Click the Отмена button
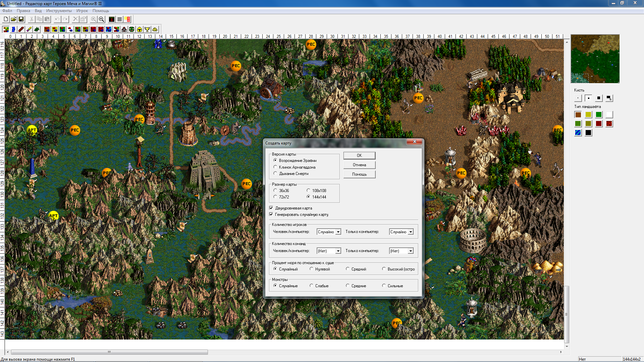 (359, 165)
